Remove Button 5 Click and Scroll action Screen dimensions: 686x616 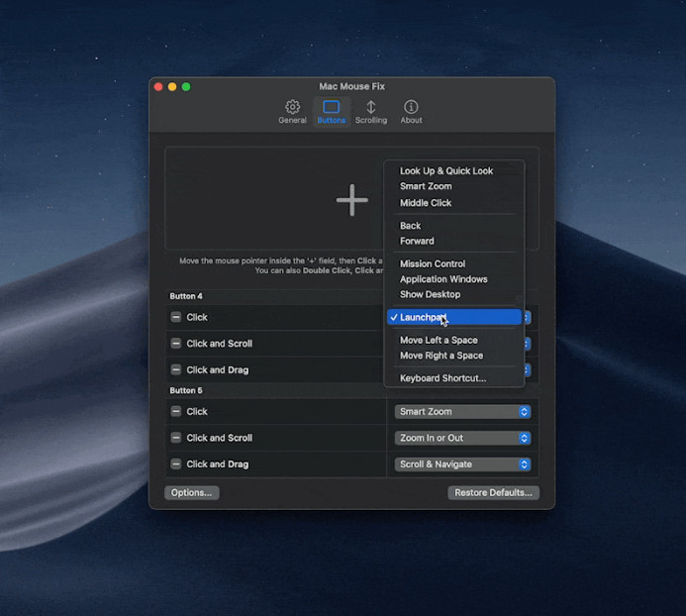[x=176, y=438]
